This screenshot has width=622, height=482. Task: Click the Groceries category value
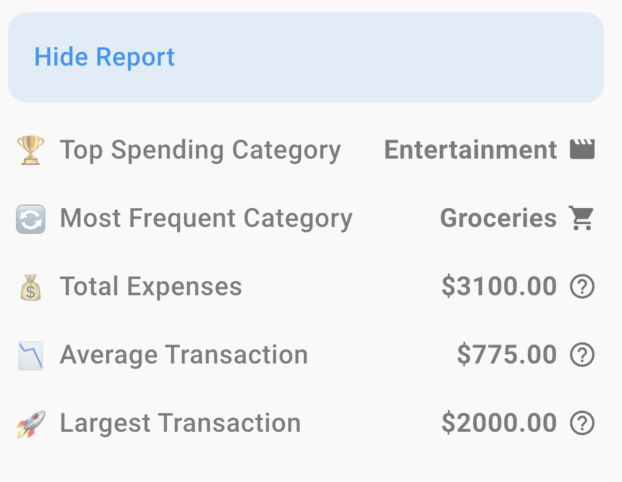498,218
